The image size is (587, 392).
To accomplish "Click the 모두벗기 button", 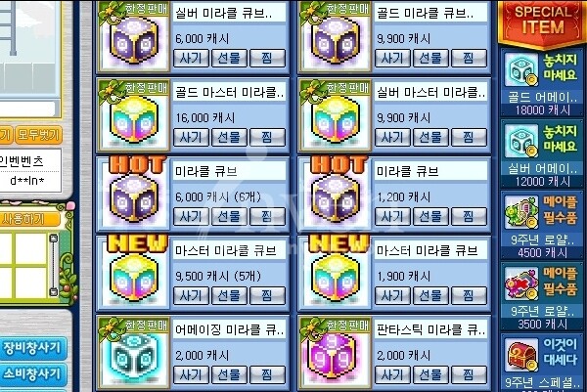I will point(38,135).
